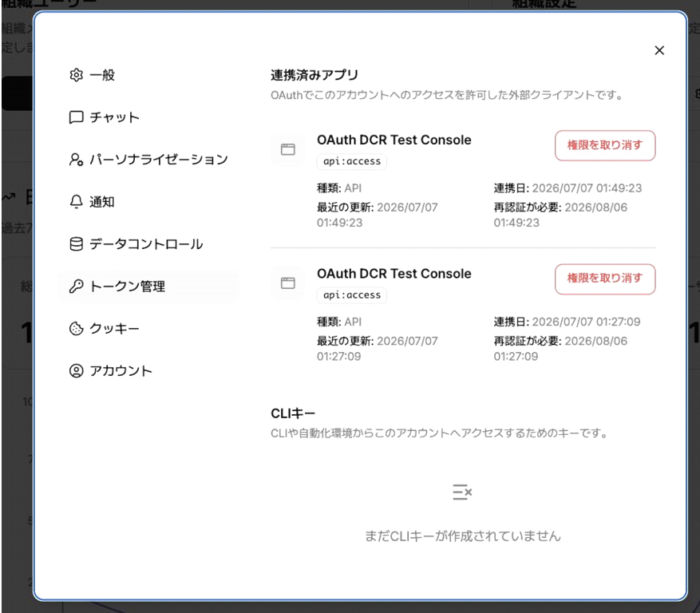The height and width of the screenshot is (613, 700).
Task: Click the app window icon of the 01:27:09 OAuth entry
Action: coord(288,283)
